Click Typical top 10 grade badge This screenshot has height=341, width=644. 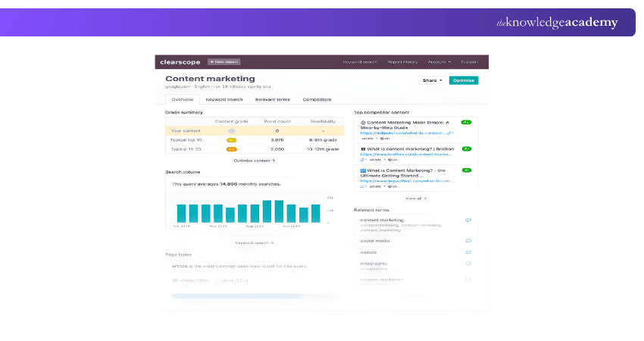click(x=232, y=140)
